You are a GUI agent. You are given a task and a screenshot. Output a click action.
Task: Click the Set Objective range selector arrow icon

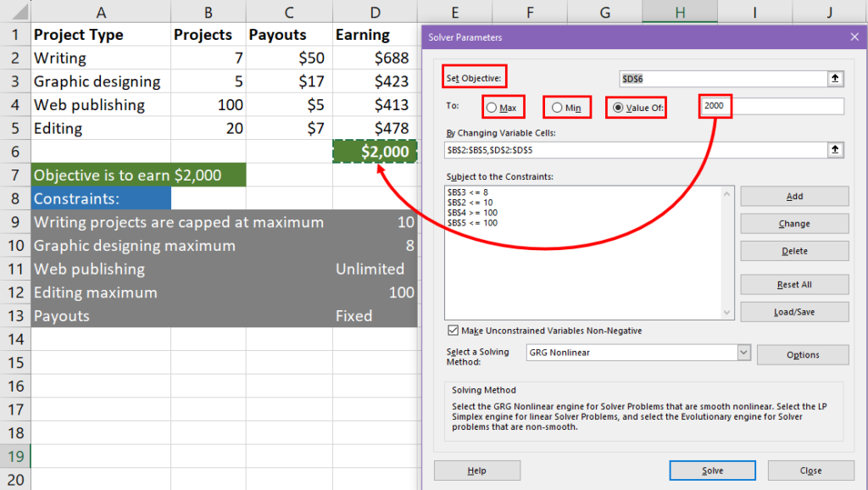click(835, 79)
